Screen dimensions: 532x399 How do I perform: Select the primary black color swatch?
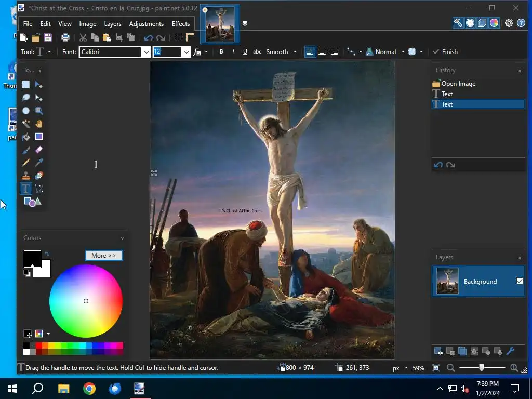tap(32, 259)
